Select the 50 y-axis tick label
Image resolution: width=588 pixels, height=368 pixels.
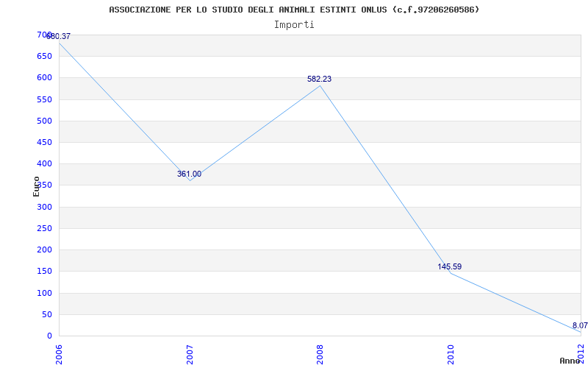pyautogui.click(x=46, y=314)
